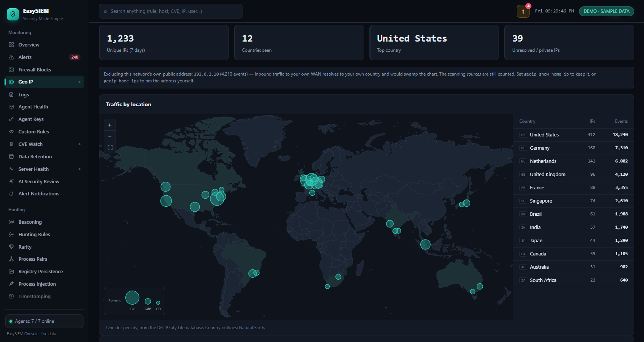Click the Custom Rules code icon

tap(11, 132)
